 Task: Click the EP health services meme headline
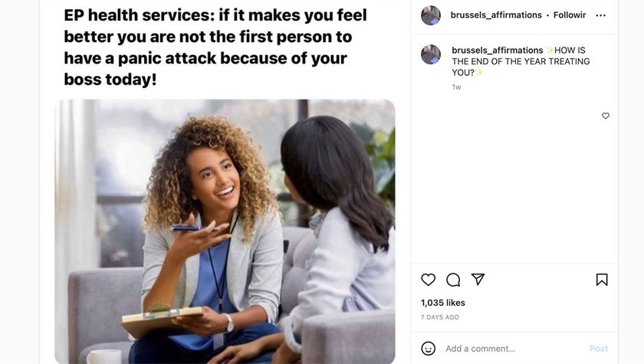(215, 48)
